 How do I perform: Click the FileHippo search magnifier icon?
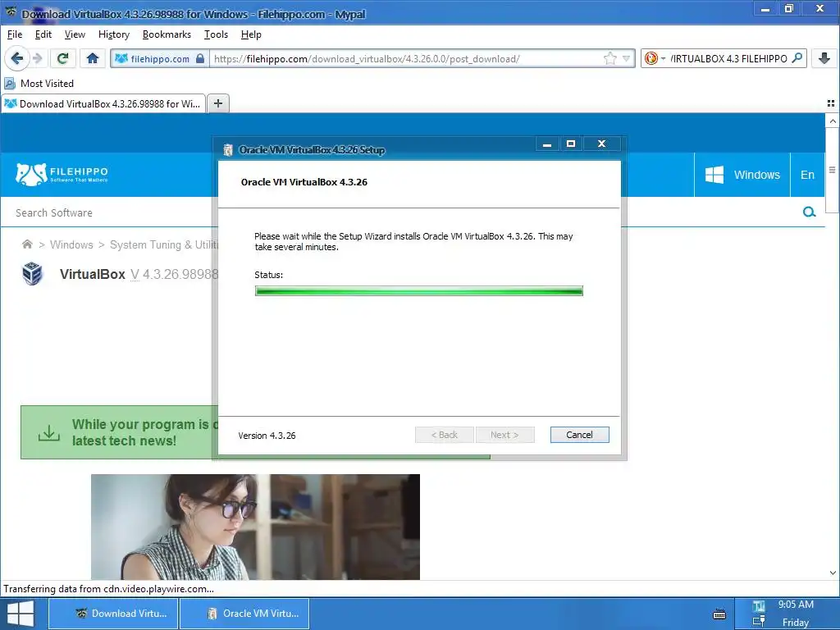810,212
